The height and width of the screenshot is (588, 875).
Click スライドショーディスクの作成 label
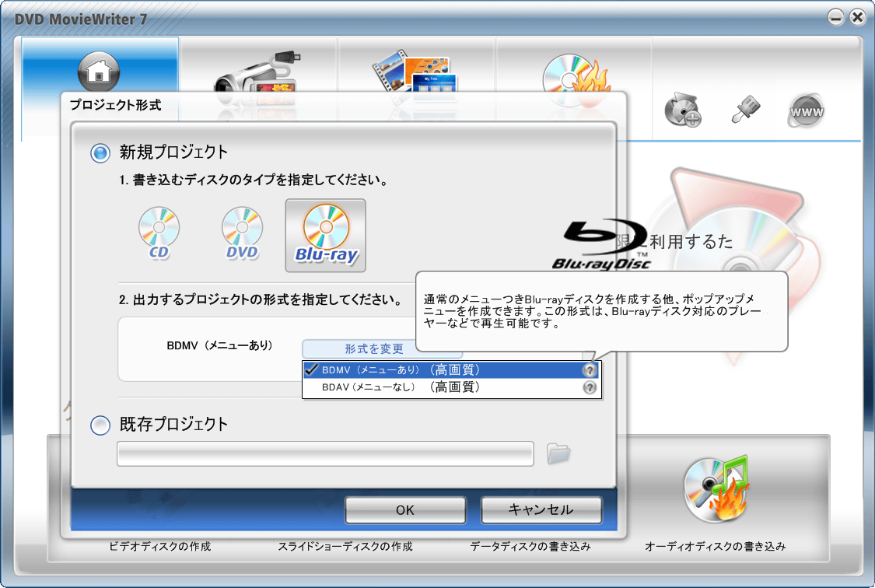(x=345, y=546)
